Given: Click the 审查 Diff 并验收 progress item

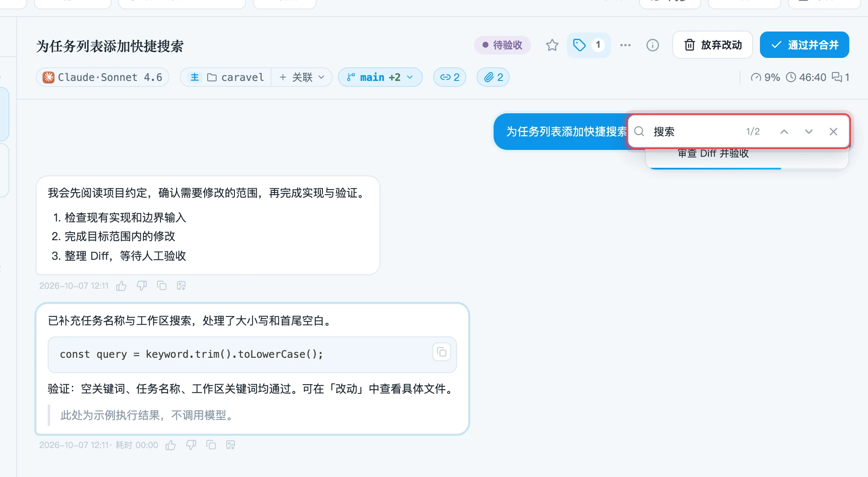Looking at the screenshot, I should click(713, 154).
